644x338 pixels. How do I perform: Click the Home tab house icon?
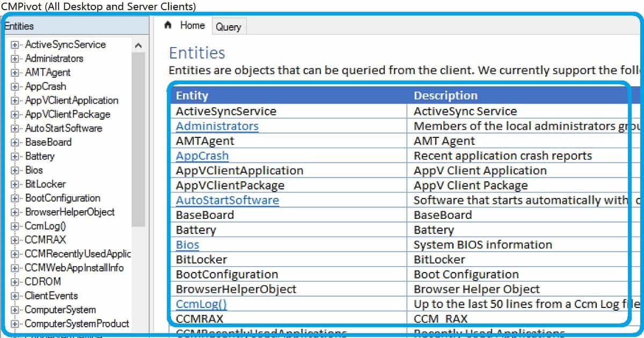coord(168,25)
